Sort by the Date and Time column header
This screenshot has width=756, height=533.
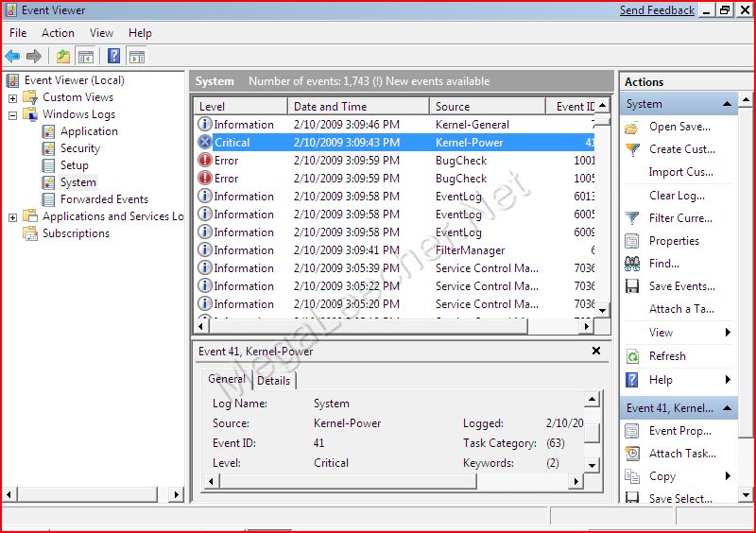[x=358, y=107]
